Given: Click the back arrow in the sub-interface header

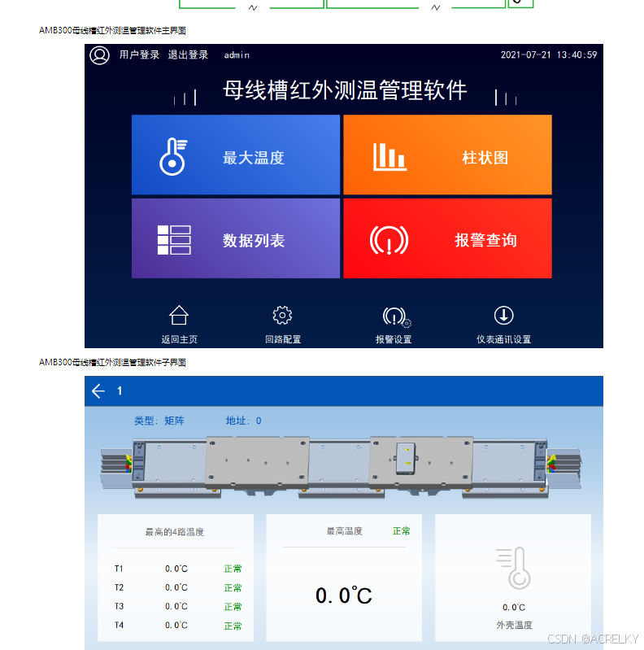Looking at the screenshot, I should coord(98,391).
